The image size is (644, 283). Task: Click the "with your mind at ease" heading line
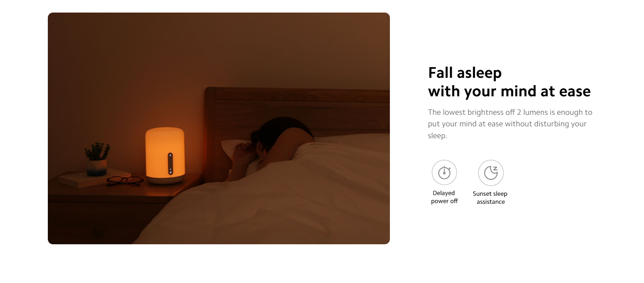tap(509, 91)
